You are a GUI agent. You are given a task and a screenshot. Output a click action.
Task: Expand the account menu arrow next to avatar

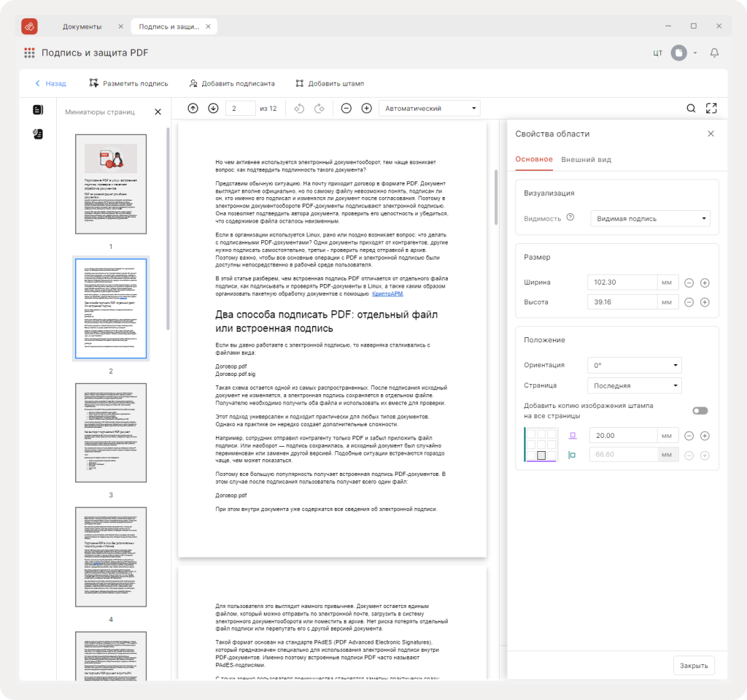coord(695,53)
